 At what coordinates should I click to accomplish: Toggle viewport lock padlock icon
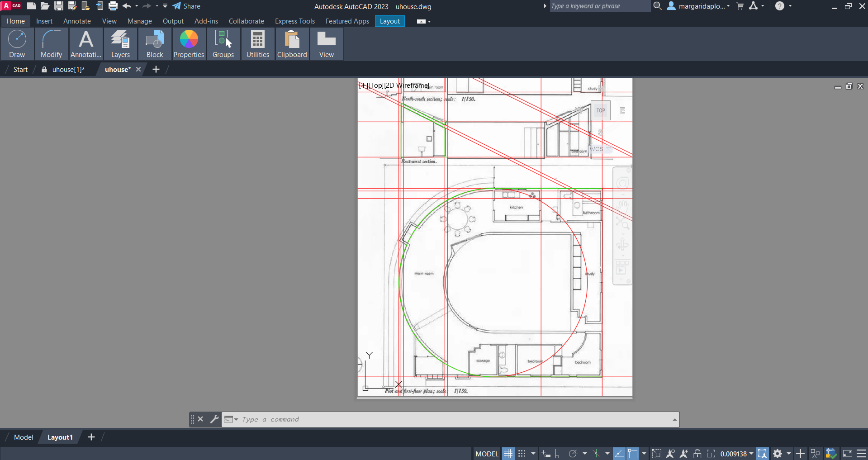[697, 454]
